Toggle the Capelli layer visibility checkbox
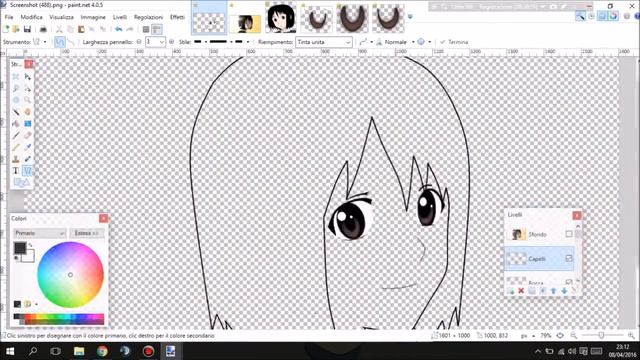This screenshot has height=360, width=640. [x=569, y=258]
